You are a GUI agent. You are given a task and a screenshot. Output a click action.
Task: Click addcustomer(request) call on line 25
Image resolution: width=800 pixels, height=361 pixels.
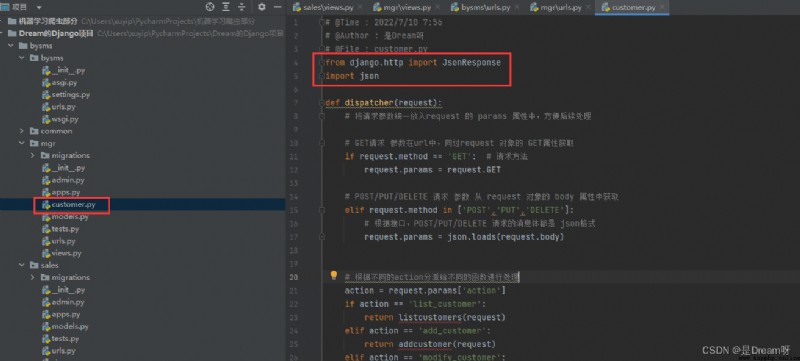[x=446, y=344]
